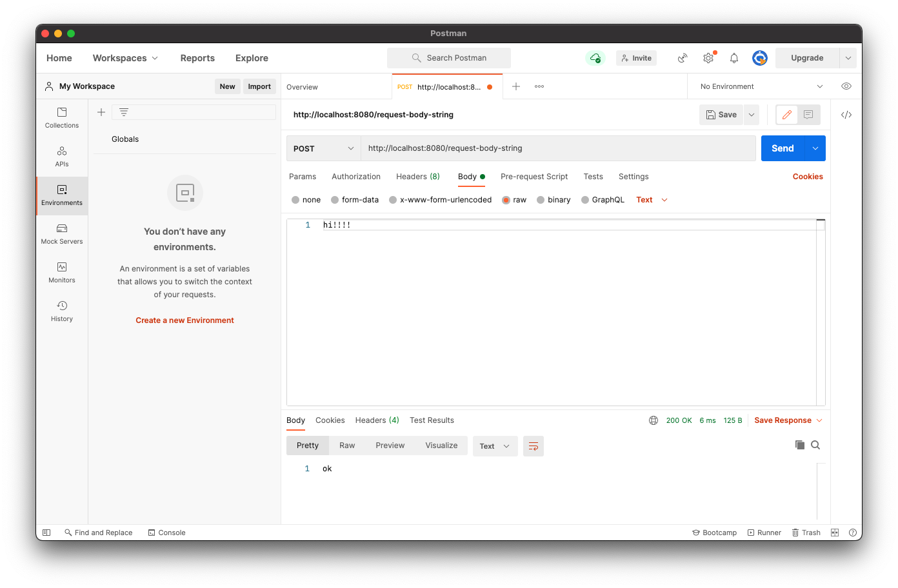Open the Cookies link
This screenshot has height=588, width=898.
808,177
